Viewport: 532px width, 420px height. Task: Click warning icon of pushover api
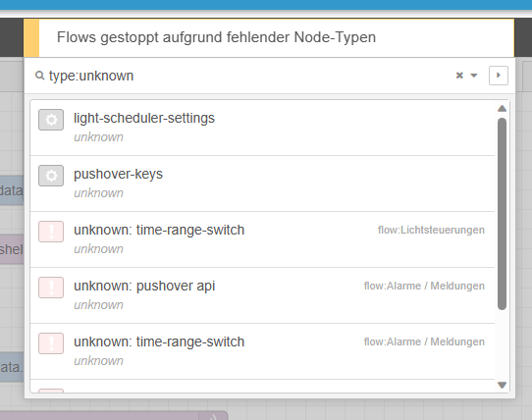point(51,288)
